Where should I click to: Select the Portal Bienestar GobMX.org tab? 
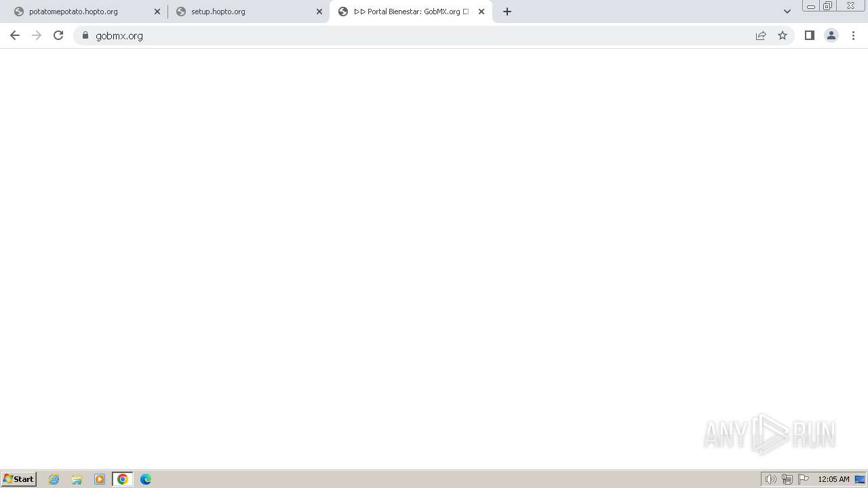[411, 12]
